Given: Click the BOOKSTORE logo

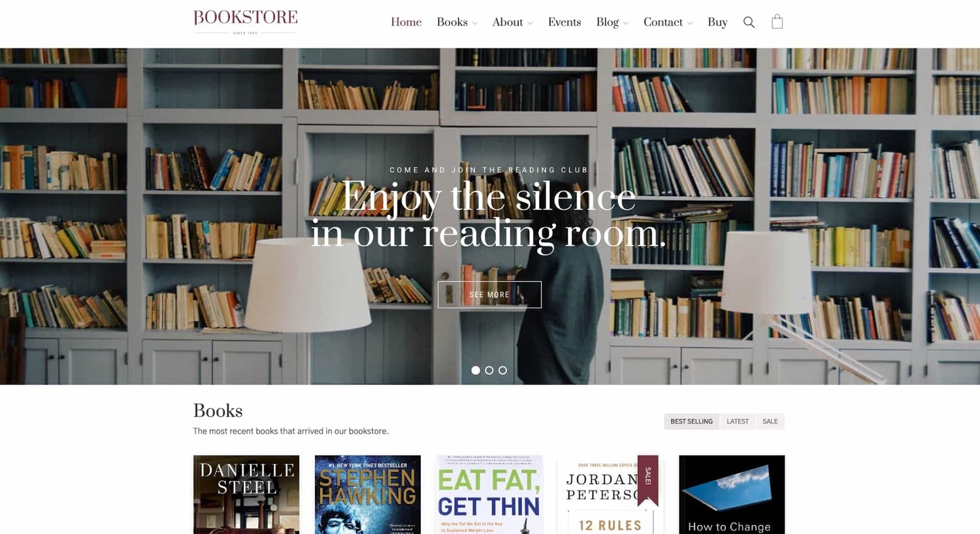Looking at the screenshot, I should click(246, 22).
